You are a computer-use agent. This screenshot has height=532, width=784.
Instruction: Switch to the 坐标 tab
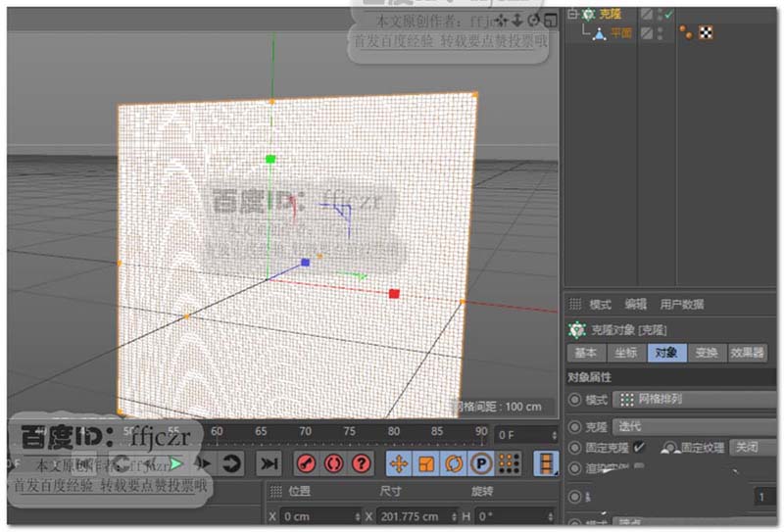coord(626,353)
